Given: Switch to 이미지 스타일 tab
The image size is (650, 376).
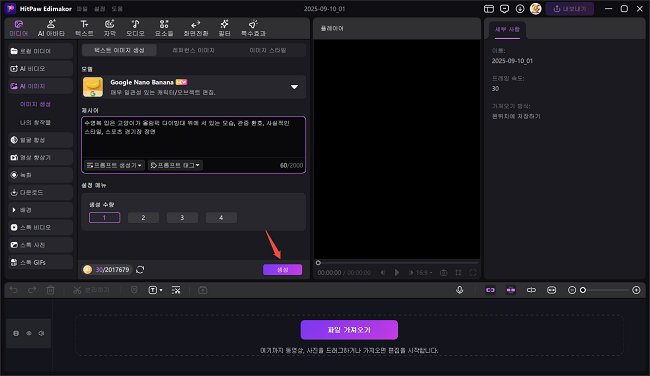Looking at the screenshot, I should pyautogui.click(x=268, y=51).
